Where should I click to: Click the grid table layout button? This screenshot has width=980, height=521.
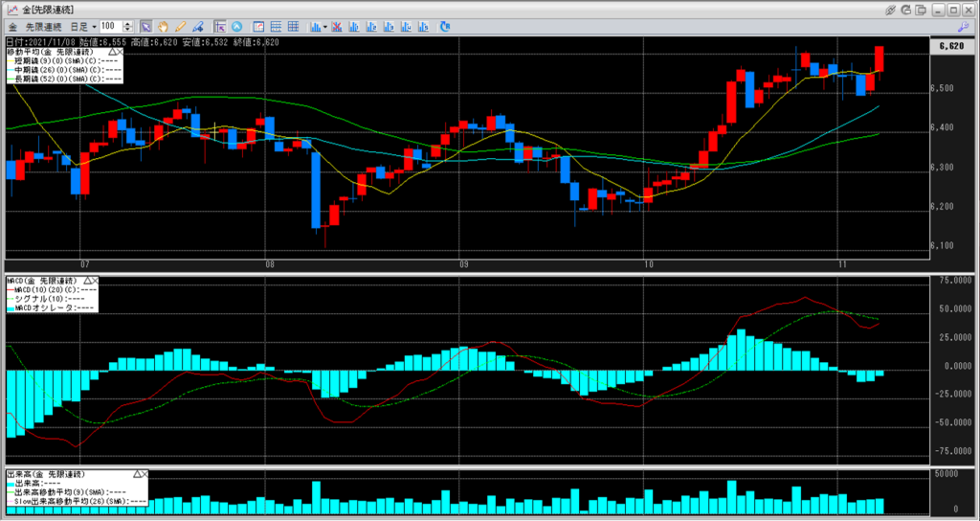[x=293, y=27]
